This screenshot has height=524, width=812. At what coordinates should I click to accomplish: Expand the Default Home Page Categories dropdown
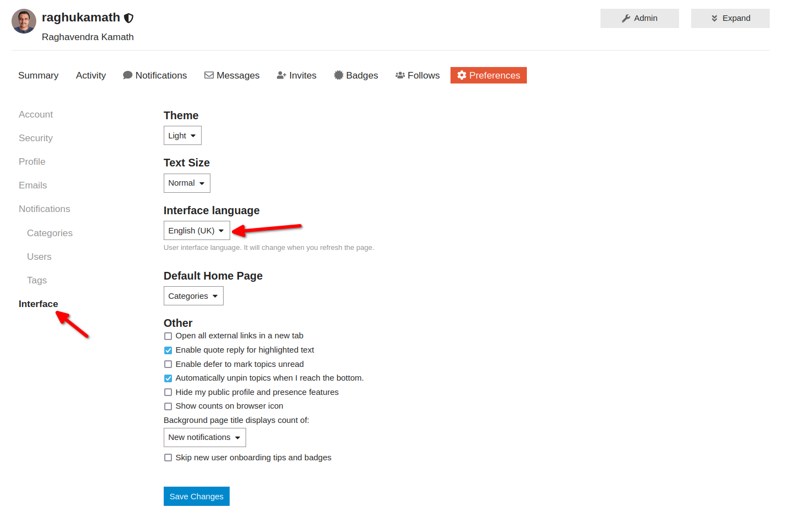point(193,296)
